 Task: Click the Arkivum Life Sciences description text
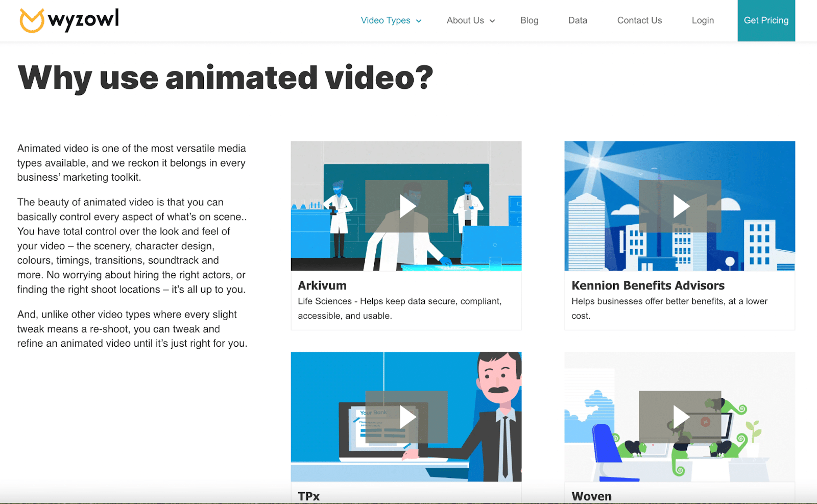400,308
